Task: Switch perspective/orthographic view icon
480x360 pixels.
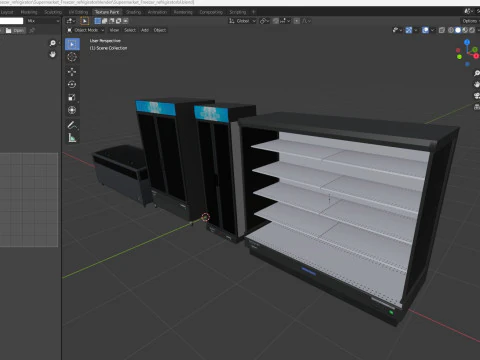Action: click(477, 107)
